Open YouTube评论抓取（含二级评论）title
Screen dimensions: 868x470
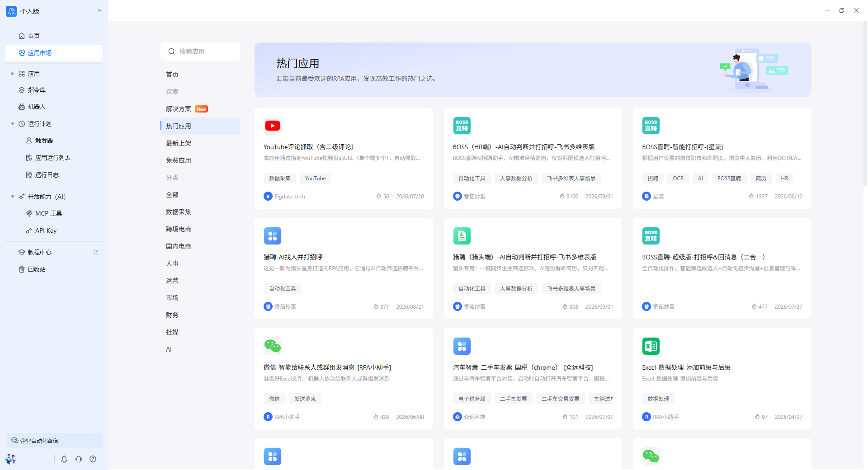310,147
